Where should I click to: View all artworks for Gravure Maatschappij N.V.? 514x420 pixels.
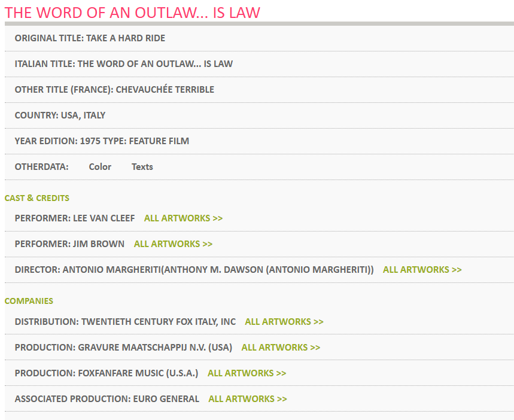pyautogui.click(x=281, y=348)
